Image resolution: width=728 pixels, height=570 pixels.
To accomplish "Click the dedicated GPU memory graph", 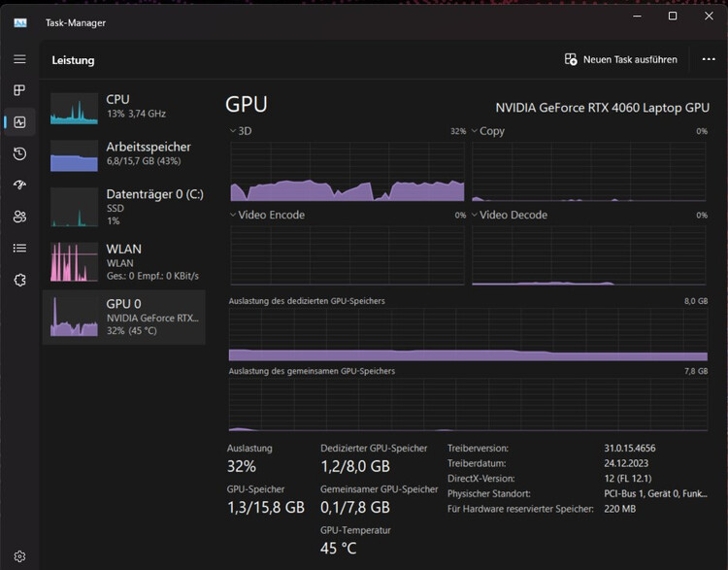I will pos(468,334).
